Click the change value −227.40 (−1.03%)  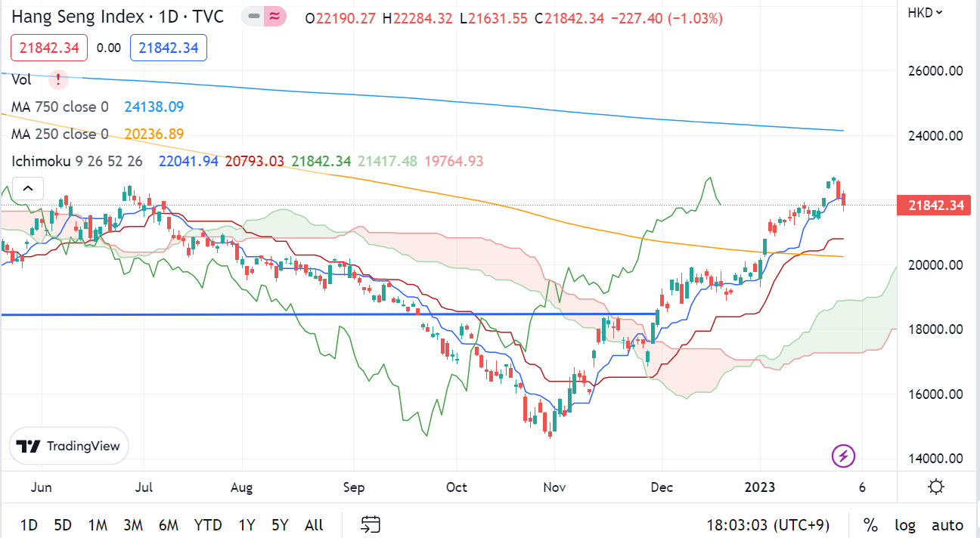click(x=666, y=17)
